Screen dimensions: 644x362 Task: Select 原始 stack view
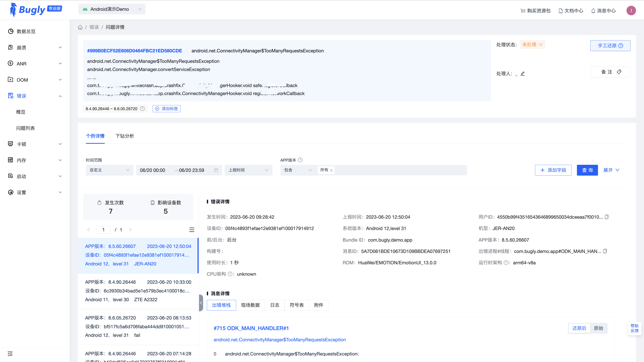[x=599, y=328]
